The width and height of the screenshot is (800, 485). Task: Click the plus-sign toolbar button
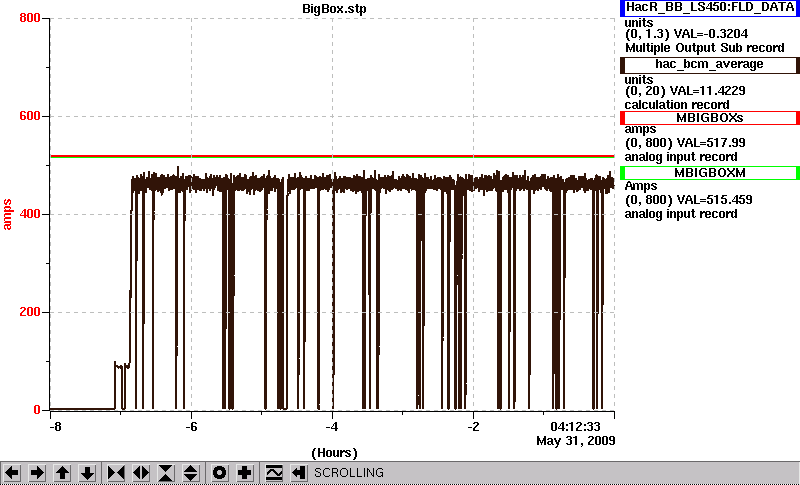click(245, 473)
